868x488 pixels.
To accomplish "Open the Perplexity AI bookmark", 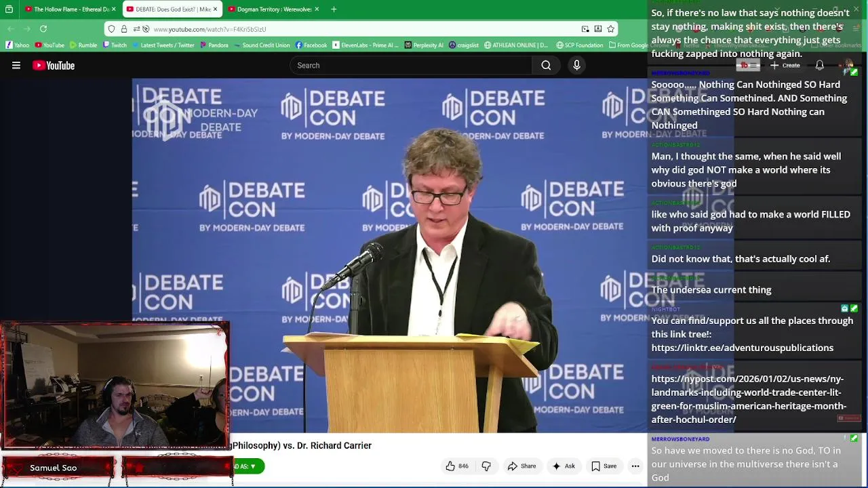I will point(424,45).
